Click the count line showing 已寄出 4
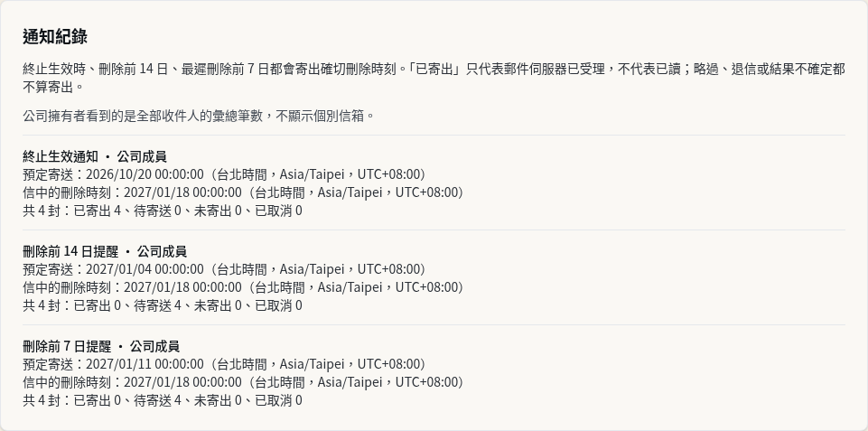868x431 pixels. pyautogui.click(x=163, y=211)
